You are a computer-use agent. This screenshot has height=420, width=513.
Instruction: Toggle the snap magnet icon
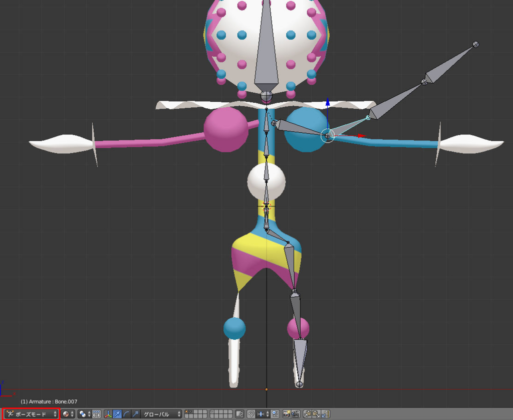251,414
